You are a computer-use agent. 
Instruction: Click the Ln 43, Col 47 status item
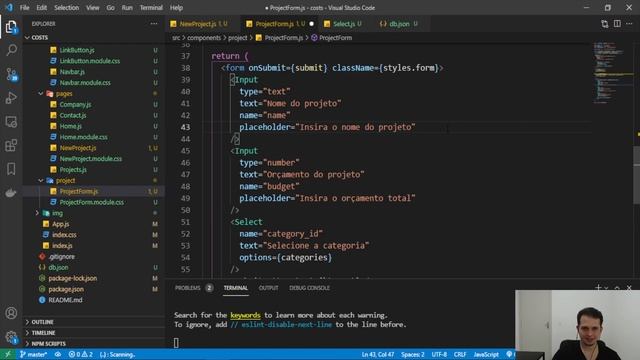click(378, 354)
